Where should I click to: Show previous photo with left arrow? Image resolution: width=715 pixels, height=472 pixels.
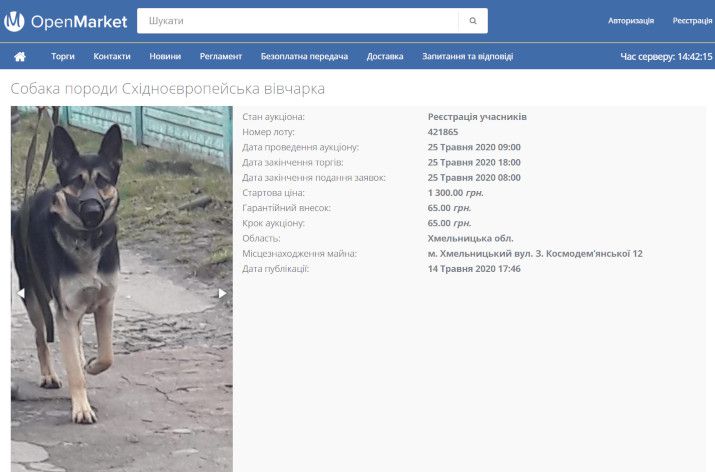[x=21, y=293]
